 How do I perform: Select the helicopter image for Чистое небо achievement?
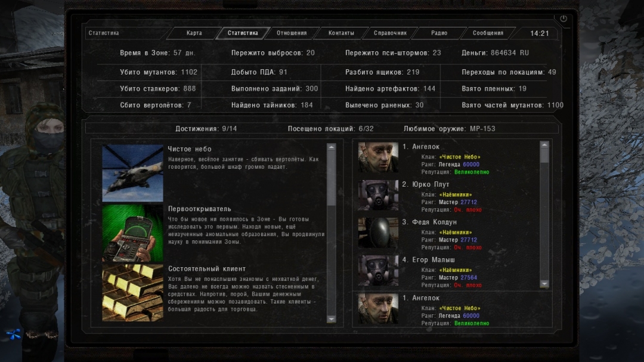[x=132, y=173]
